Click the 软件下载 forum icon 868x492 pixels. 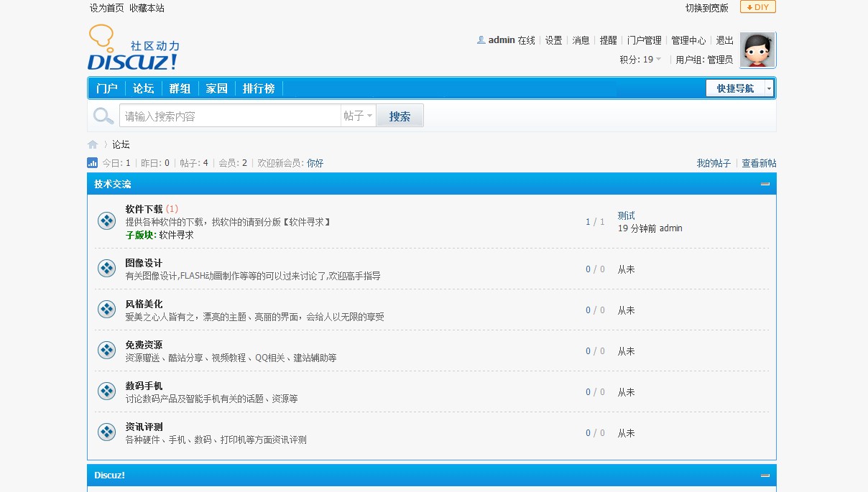[106, 221]
